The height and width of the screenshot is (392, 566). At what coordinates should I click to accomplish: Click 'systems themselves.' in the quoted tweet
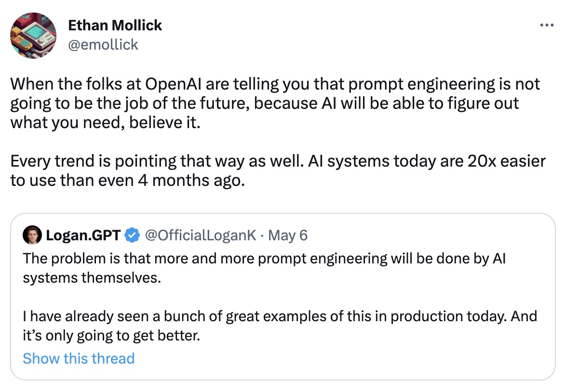[x=92, y=278]
